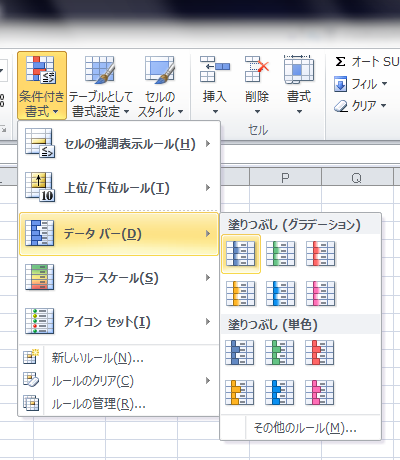Expand ルールのクリア submenu arrow
This screenshot has width=400, height=460.
click(208, 381)
